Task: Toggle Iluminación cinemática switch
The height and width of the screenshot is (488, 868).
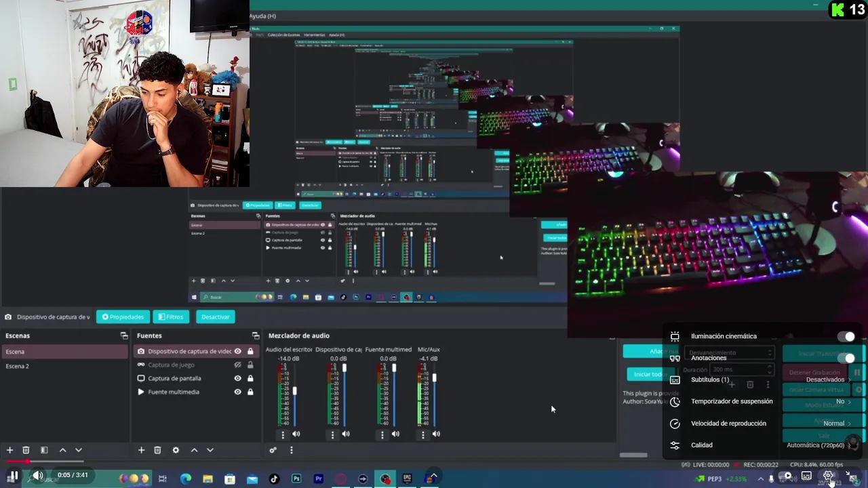Action: (x=846, y=336)
